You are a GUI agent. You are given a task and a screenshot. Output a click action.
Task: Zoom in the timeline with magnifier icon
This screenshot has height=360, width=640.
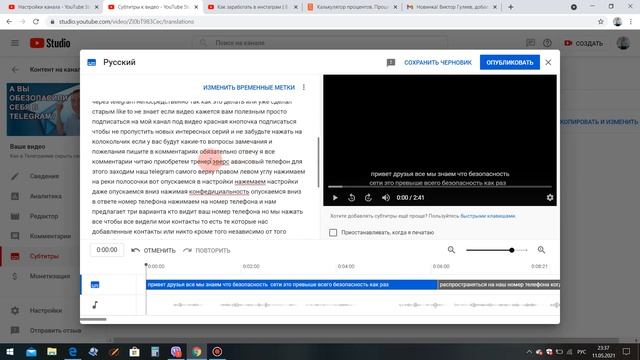coord(541,250)
